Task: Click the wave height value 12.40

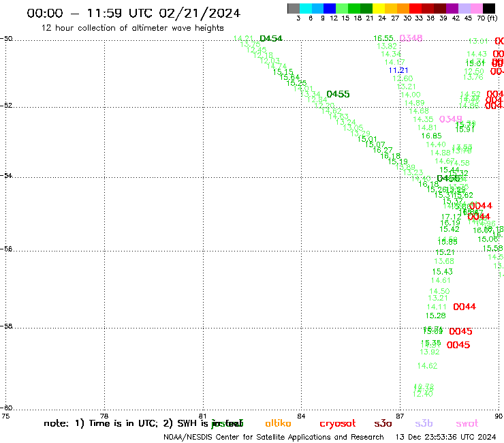Action: (423, 394)
